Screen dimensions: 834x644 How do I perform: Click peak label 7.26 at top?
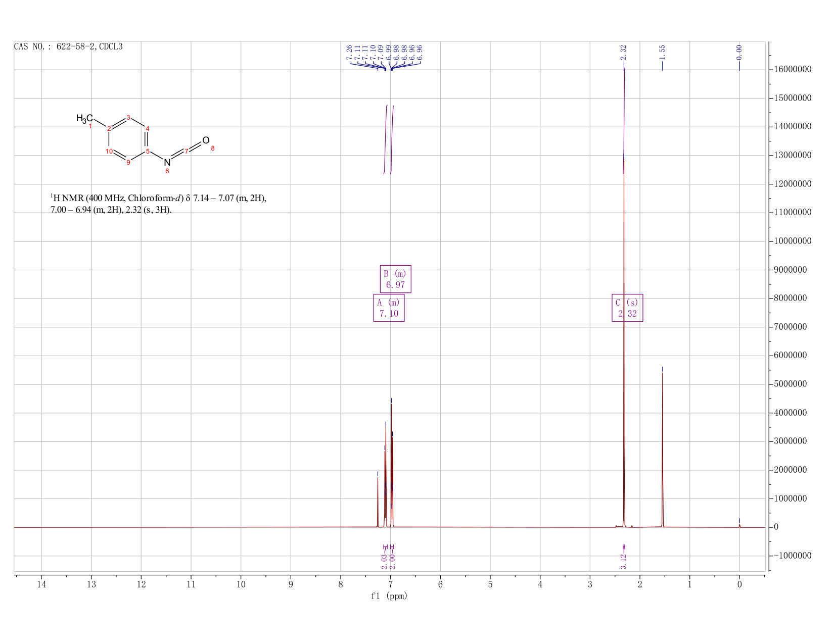tap(349, 52)
